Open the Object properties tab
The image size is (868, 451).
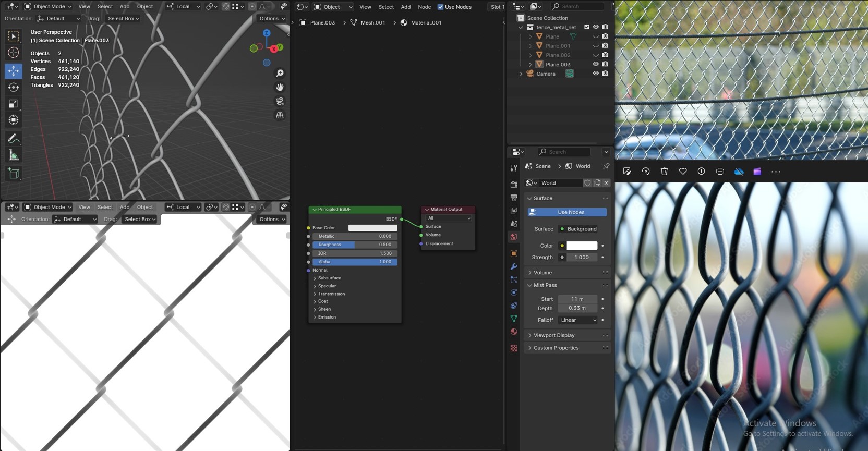(x=514, y=253)
